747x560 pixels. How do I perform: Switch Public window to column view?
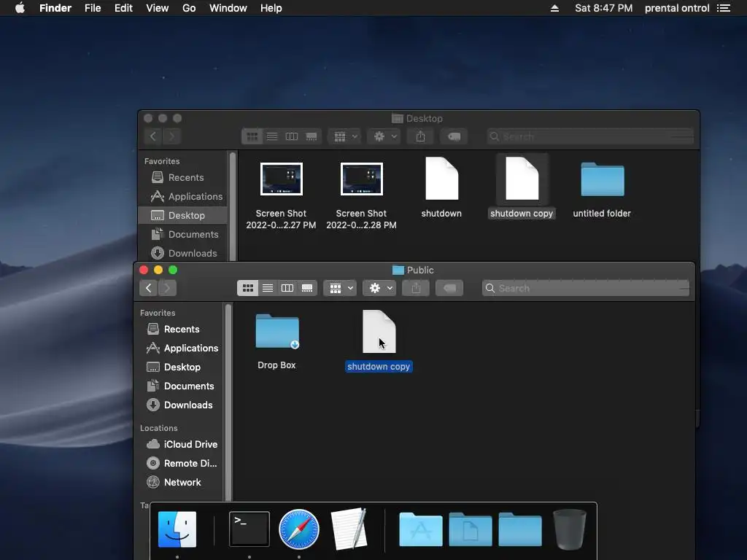(287, 288)
